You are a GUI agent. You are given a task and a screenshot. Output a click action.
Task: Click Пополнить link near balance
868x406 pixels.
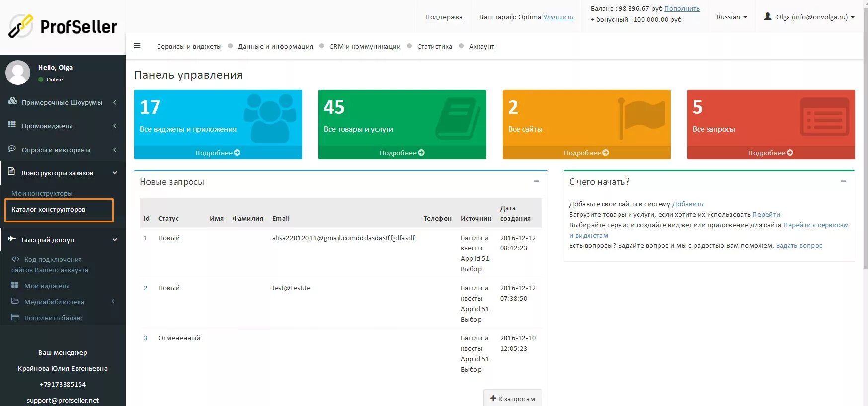pyautogui.click(x=682, y=8)
